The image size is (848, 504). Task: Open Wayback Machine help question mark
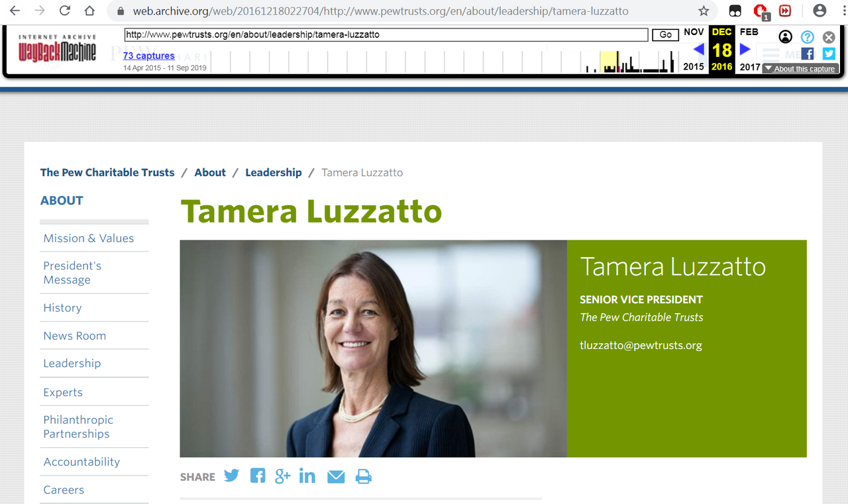tap(807, 37)
